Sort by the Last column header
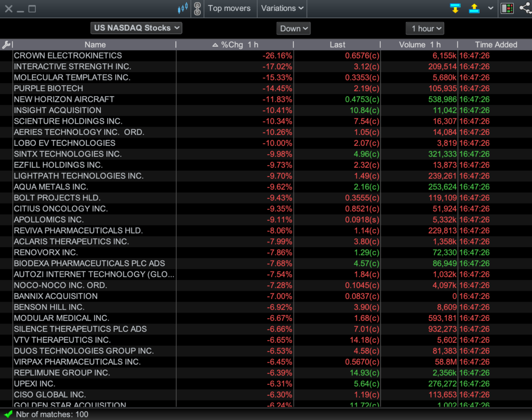 [x=337, y=45]
